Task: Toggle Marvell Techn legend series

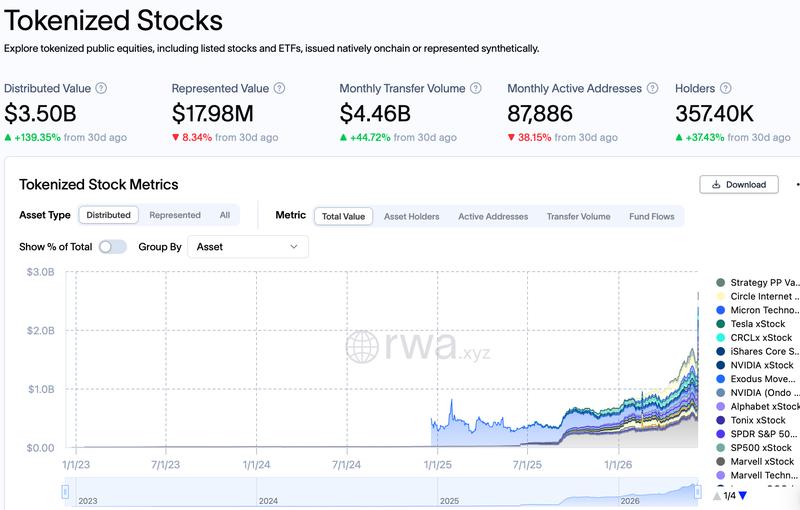Action: pos(757,475)
